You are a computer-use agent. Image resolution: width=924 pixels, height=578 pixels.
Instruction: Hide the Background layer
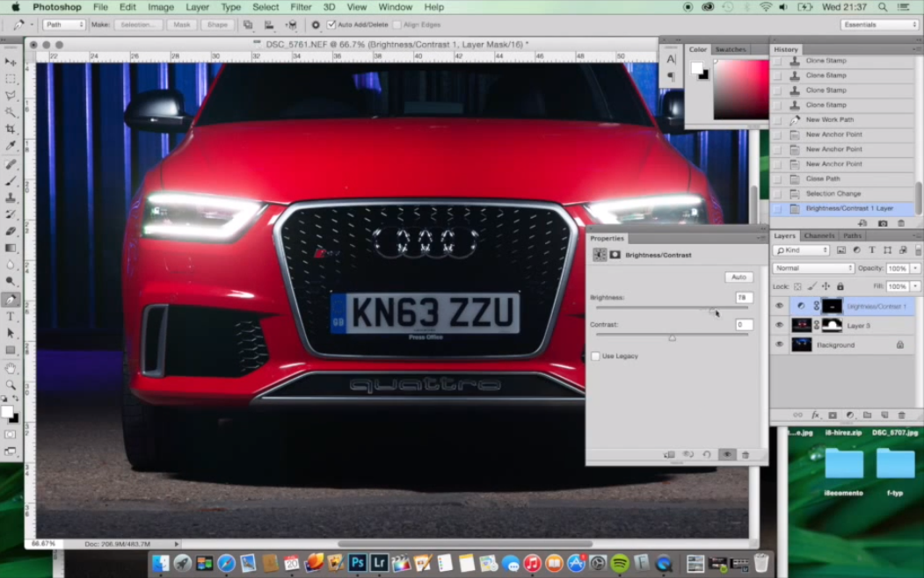(x=779, y=345)
